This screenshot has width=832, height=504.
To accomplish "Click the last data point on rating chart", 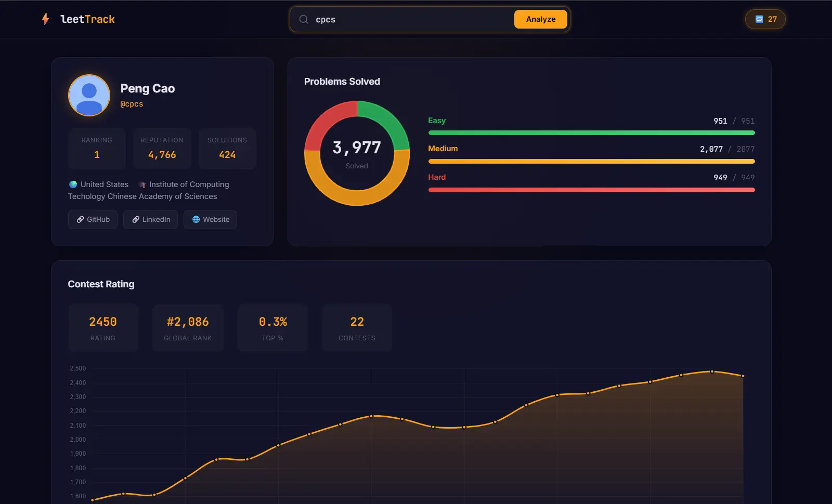I will [x=743, y=376].
